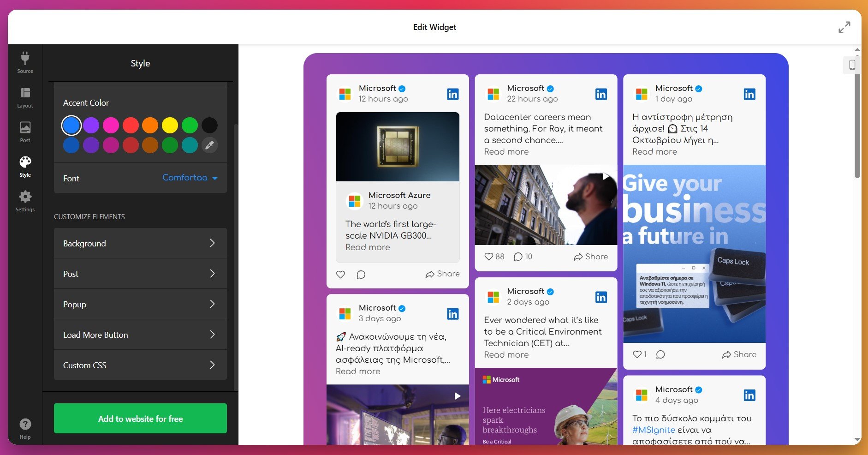Click the expand fullscreen arrows icon
This screenshot has width=868, height=455.
coord(844,27)
